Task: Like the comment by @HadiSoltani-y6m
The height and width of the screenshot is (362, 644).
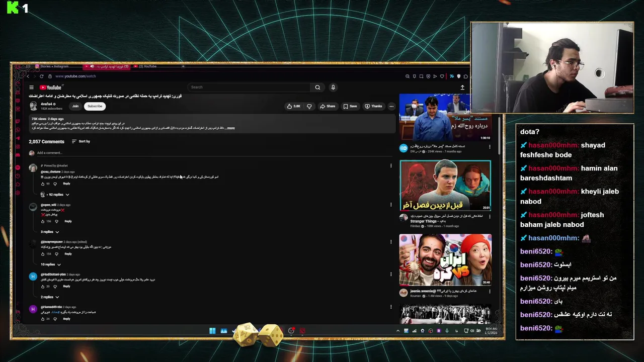Action: (43, 287)
